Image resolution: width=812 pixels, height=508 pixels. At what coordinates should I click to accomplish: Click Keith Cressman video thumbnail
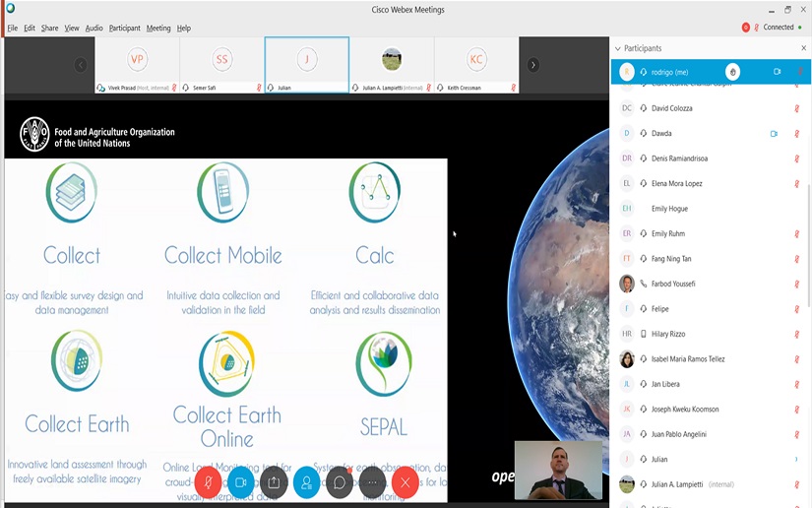point(476,65)
